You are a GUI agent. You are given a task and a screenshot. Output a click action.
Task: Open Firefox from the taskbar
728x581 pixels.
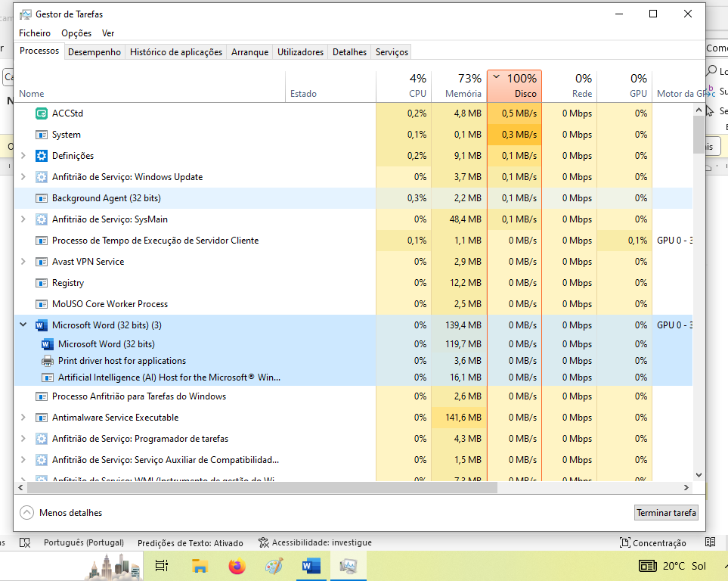pyautogui.click(x=237, y=566)
